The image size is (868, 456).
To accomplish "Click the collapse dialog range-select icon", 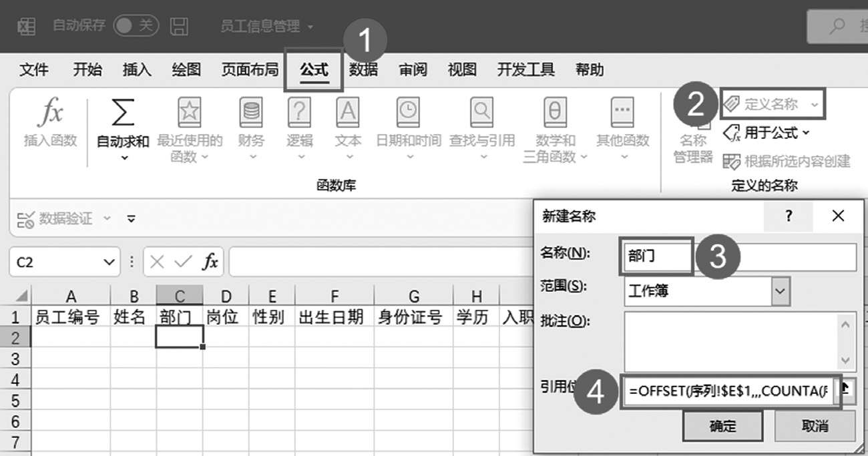I will (x=845, y=391).
